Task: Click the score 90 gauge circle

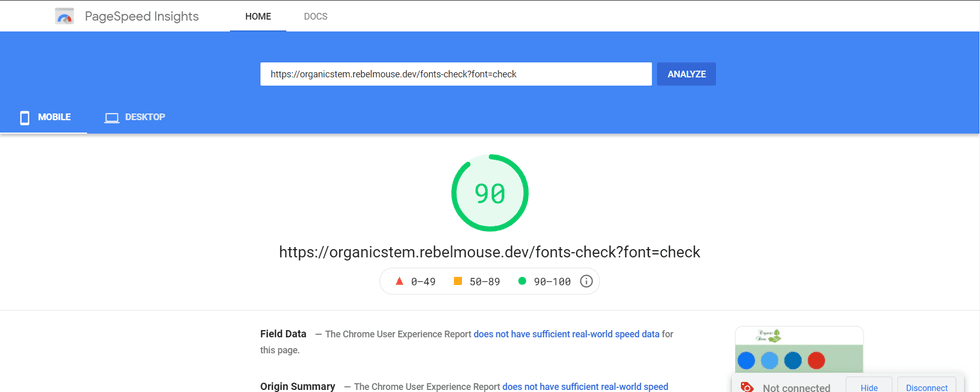Action: point(490,193)
